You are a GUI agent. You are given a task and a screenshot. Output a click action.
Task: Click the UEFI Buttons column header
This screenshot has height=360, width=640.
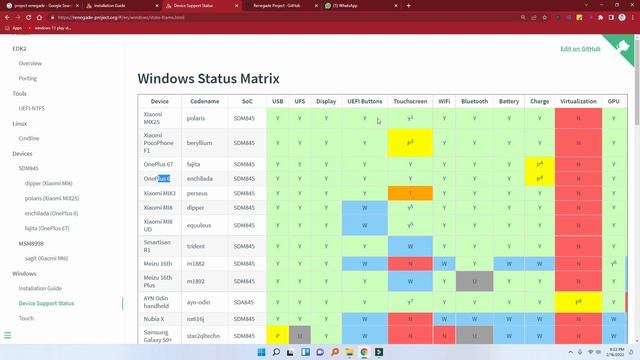[365, 101]
